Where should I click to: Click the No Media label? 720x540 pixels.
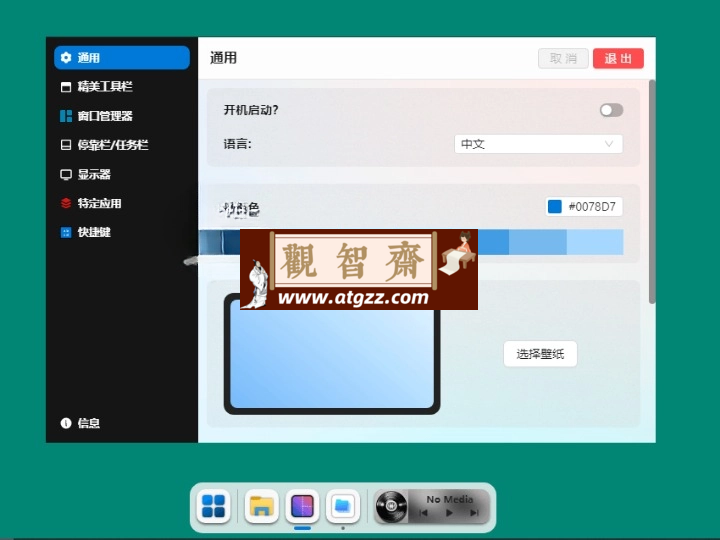[450, 499]
